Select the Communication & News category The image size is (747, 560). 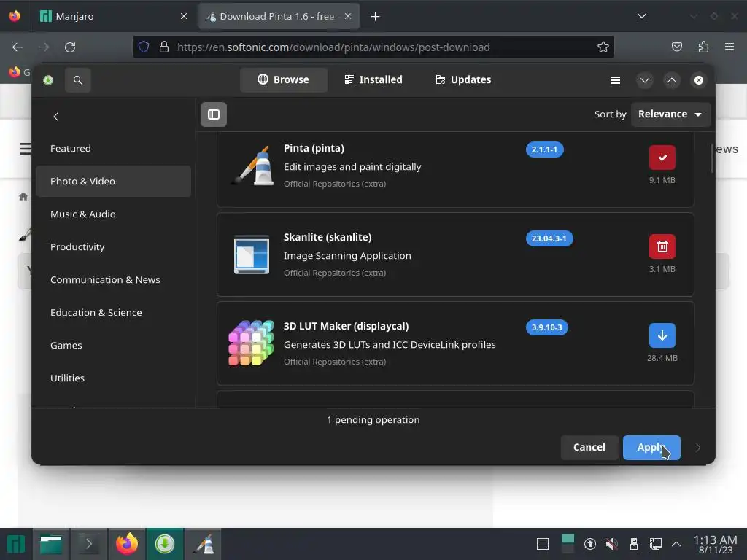(113, 279)
